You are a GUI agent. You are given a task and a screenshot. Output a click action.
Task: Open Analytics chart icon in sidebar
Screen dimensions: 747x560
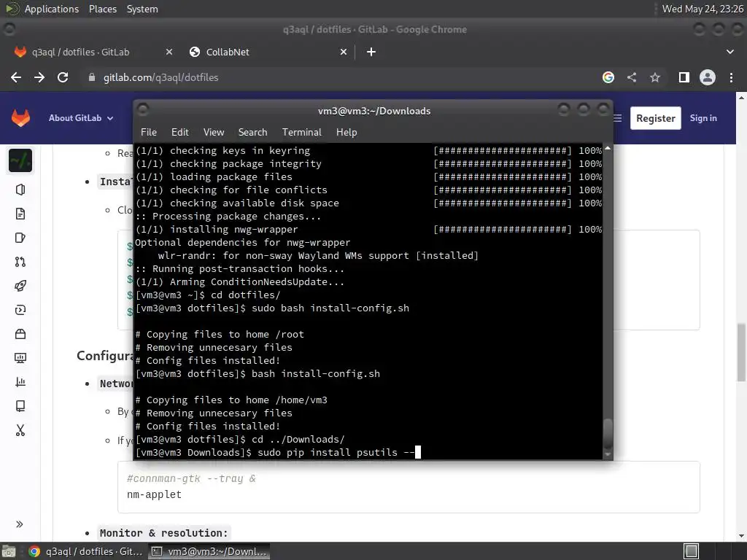tap(20, 382)
